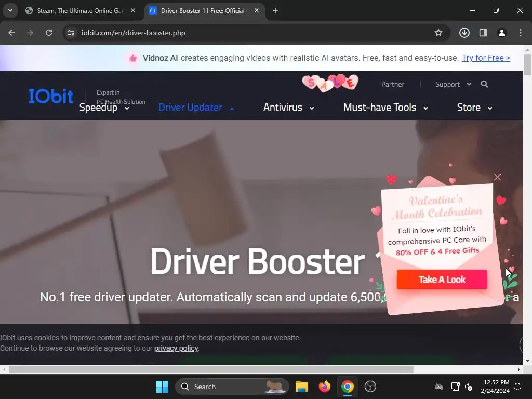Open the privacy policy link
The height and width of the screenshot is (399, 532).
[x=176, y=348]
